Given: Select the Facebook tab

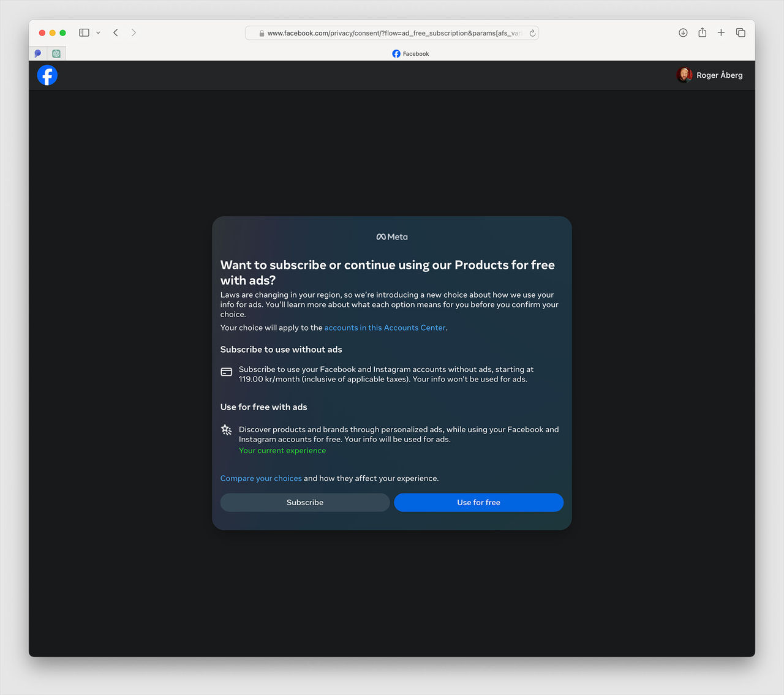Looking at the screenshot, I should point(410,54).
